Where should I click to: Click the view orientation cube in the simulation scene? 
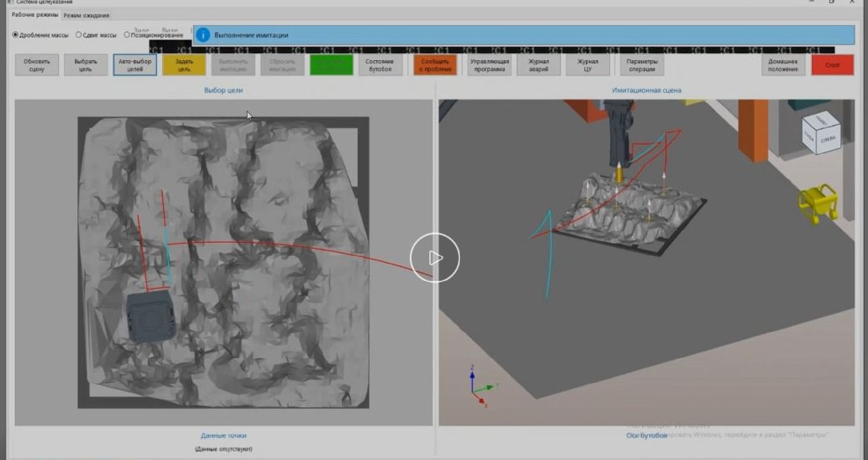821,133
